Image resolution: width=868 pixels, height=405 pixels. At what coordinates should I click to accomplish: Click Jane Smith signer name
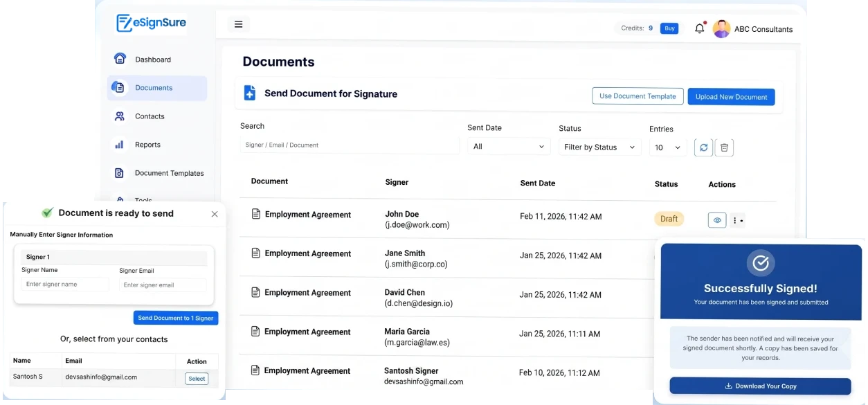click(x=405, y=253)
